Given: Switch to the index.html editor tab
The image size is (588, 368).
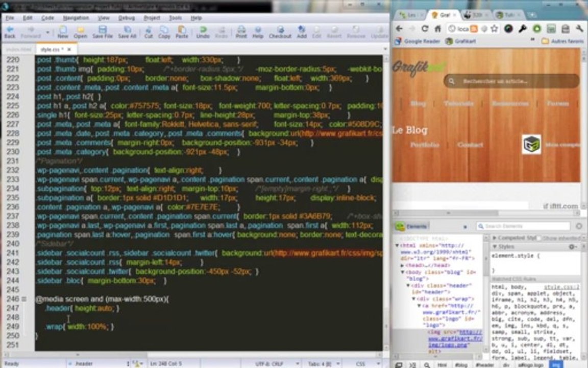Looking at the screenshot, I should click(x=19, y=49).
